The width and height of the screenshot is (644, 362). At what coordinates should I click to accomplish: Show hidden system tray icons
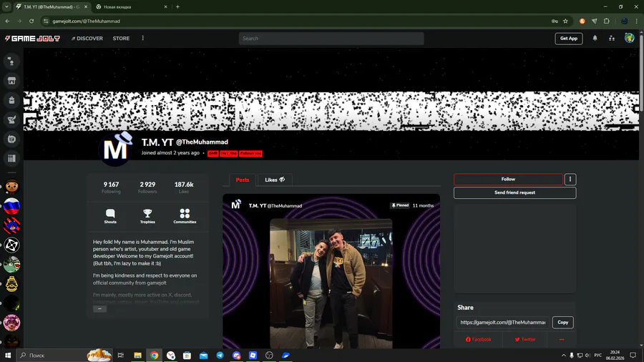tap(564, 355)
